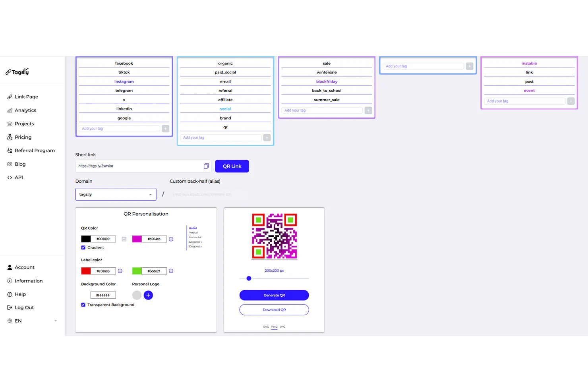Click the Tagsly logo
Screen dimensions: 588x392
click(17, 72)
